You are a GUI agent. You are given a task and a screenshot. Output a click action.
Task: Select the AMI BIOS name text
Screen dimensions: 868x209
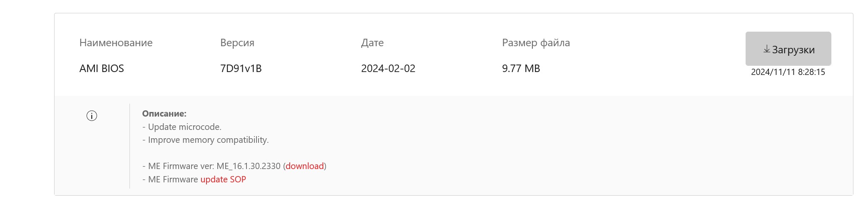[x=102, y=69]
